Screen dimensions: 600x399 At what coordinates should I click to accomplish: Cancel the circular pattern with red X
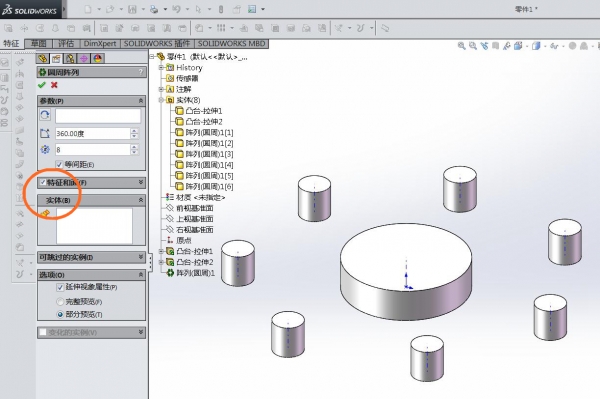click(x=54, y=85)
